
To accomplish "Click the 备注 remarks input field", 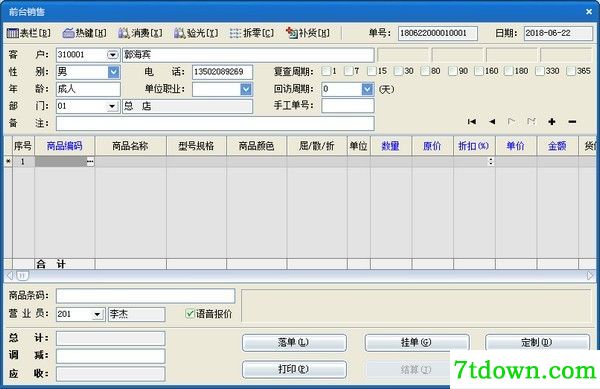I will click(x=215, y=123).
